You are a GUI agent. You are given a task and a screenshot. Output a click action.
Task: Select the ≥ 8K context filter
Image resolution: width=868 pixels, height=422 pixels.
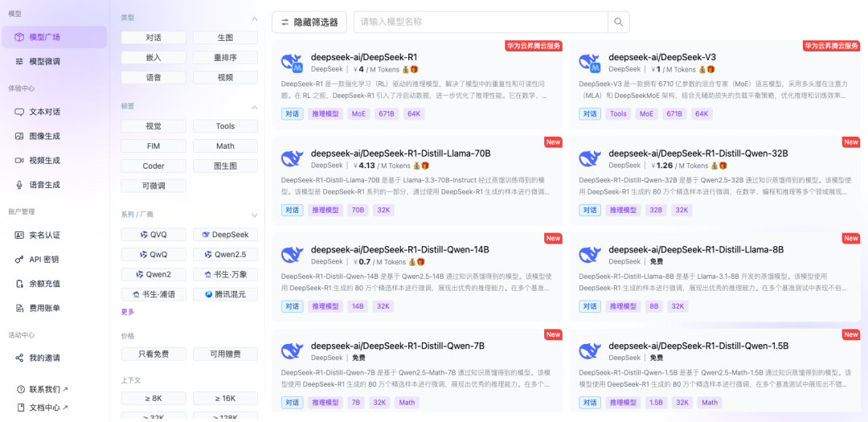pyautogui.click(x=154, y=399)
